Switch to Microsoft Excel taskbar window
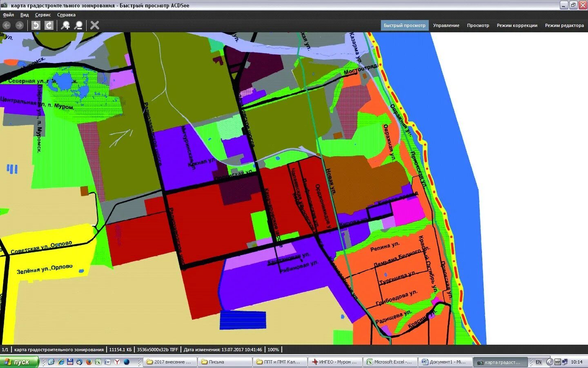 (x=390, y=362)
